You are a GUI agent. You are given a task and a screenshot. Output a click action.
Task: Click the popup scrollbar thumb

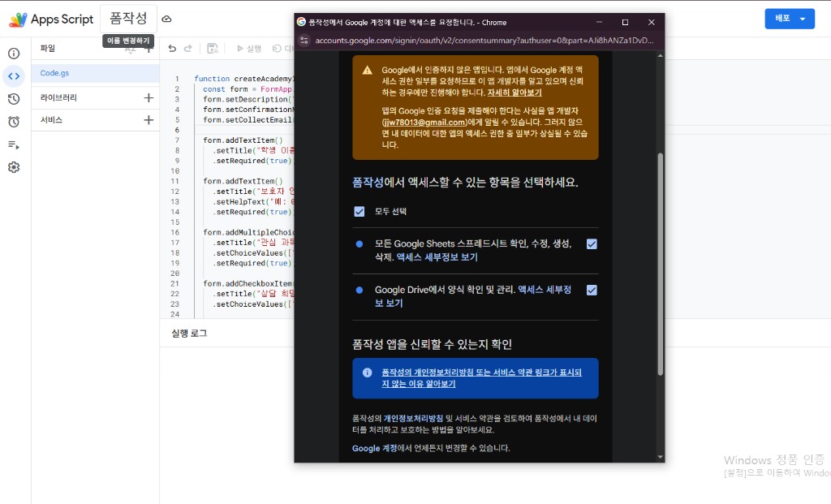tap(661, 264)
